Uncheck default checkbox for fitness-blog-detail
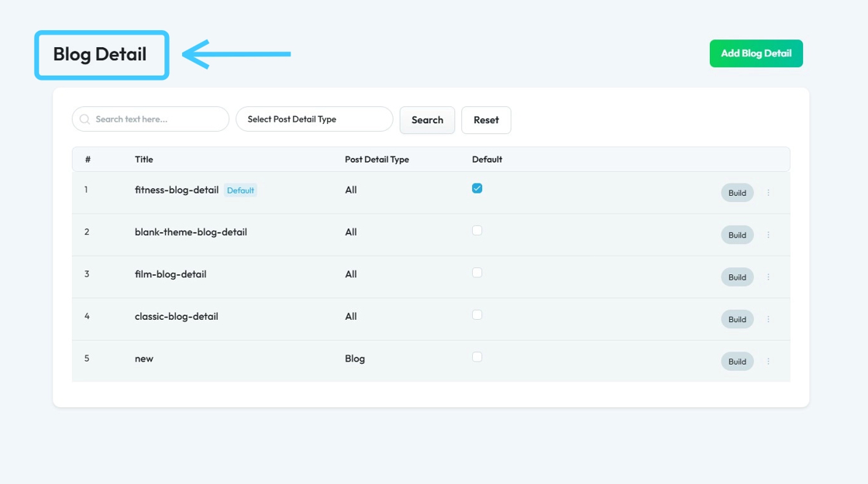This screenshot has height=484, width=868. (x=477, y=188)
